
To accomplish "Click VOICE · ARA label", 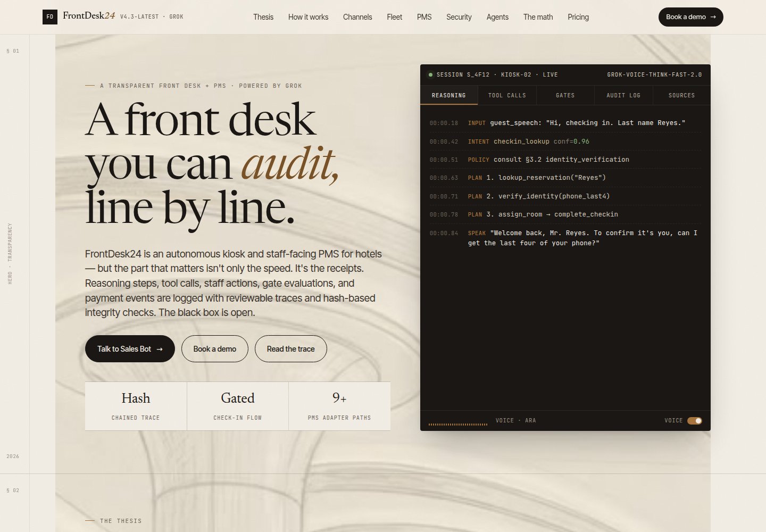I will coord(516,421).
